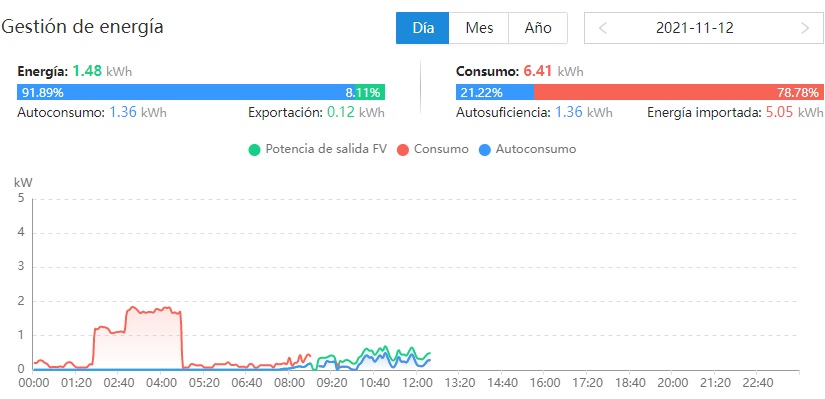This screenshot has height=399, width=825.
Task: Toggle the Potencia de salida FV series label
Action: (x=326, y=149)
